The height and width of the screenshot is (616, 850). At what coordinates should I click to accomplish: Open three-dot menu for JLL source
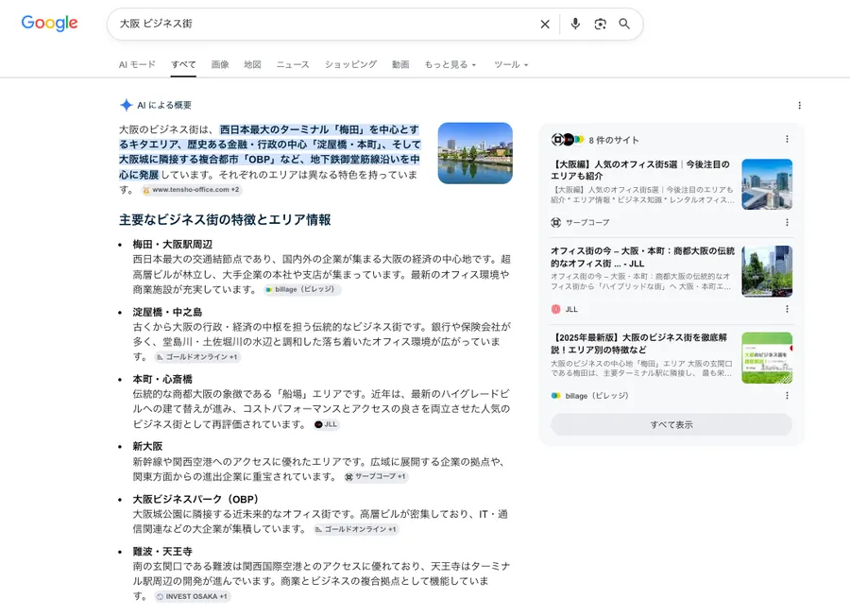pos(787,309)
